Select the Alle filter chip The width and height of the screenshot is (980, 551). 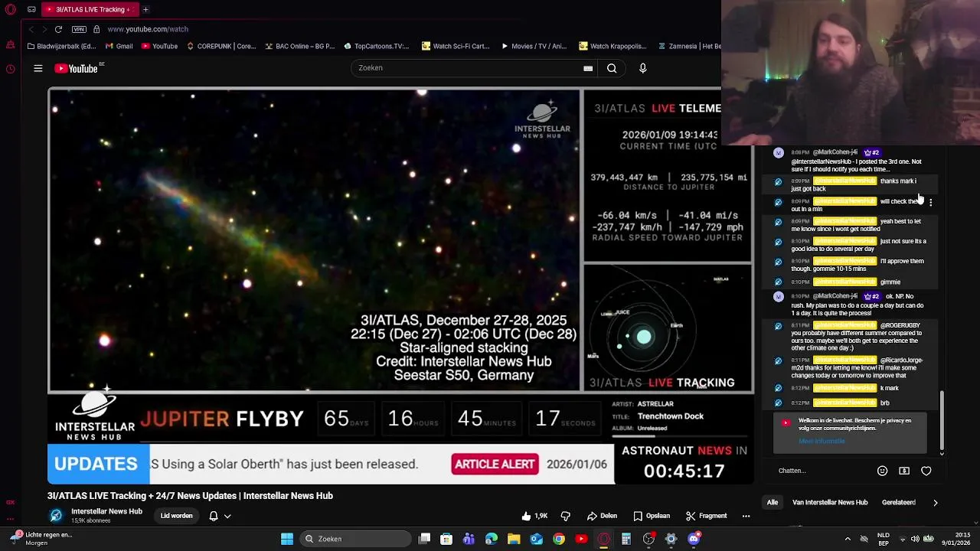click(773, 503)
